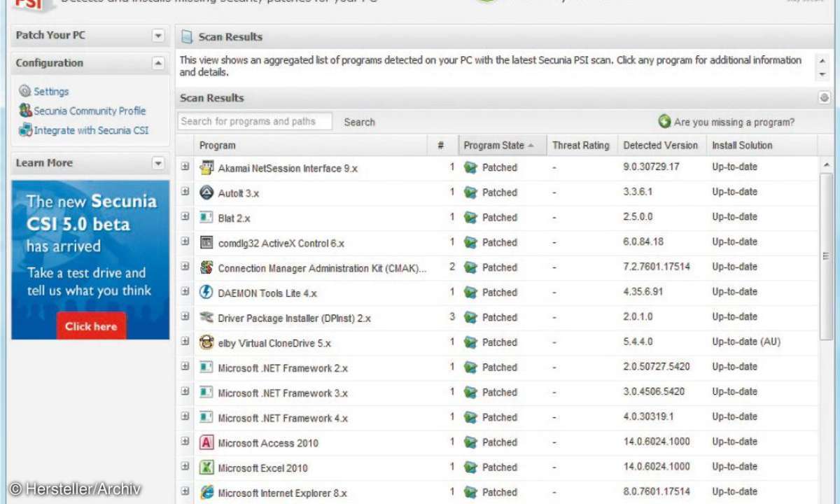This screenshot has width=840, height=504.
Task: Click the elby Virtual CloneDrive sheep icon
Action: point(206,342)
